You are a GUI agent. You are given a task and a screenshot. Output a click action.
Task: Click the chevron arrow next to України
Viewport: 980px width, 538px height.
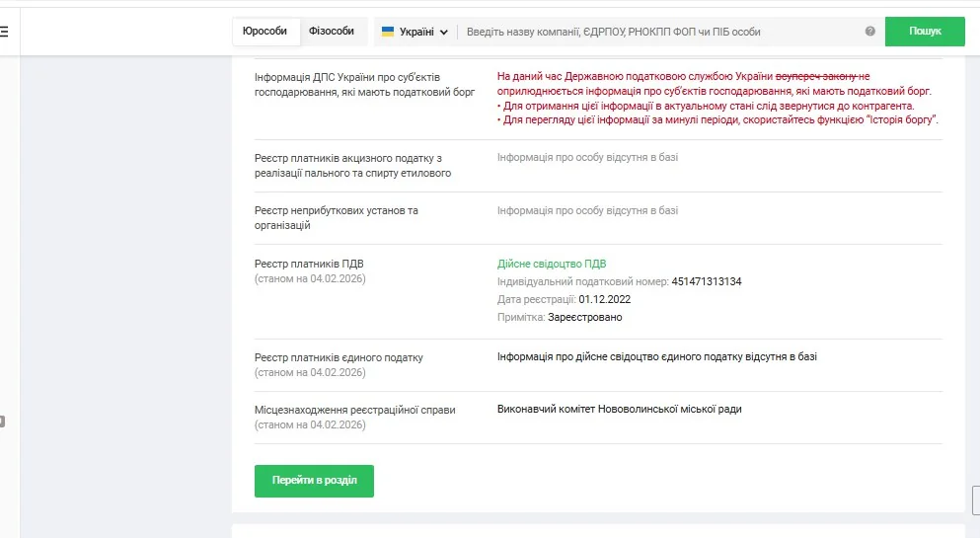click(x=444, y=33)
